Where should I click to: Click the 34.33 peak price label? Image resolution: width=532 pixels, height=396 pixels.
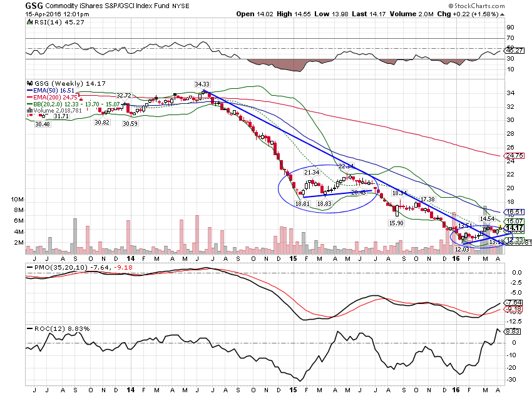(x=202, y=84)
